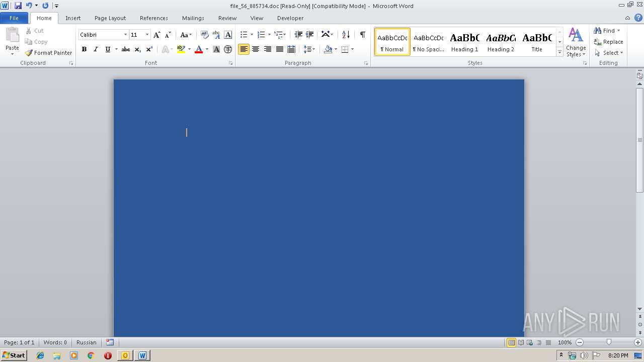Switch to Page Layout tab
Viewport: 644px width, 362px height.
point(110,18)
